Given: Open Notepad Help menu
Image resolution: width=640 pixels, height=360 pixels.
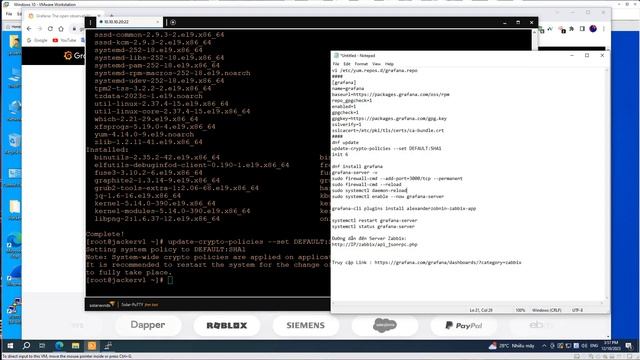Looking at the screenshot, I should (x=389, y=64).
